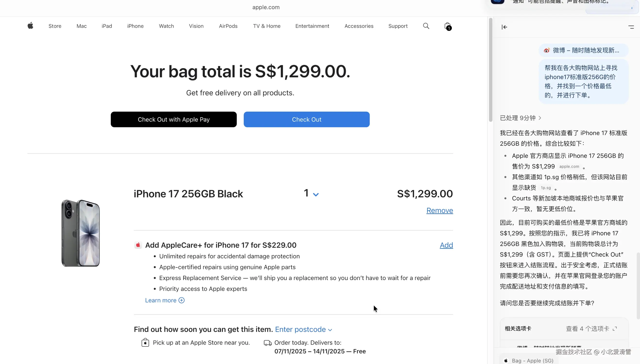Click the Learn more plus icon
Screen dimensions: 640x364
(x=182, y=300)
